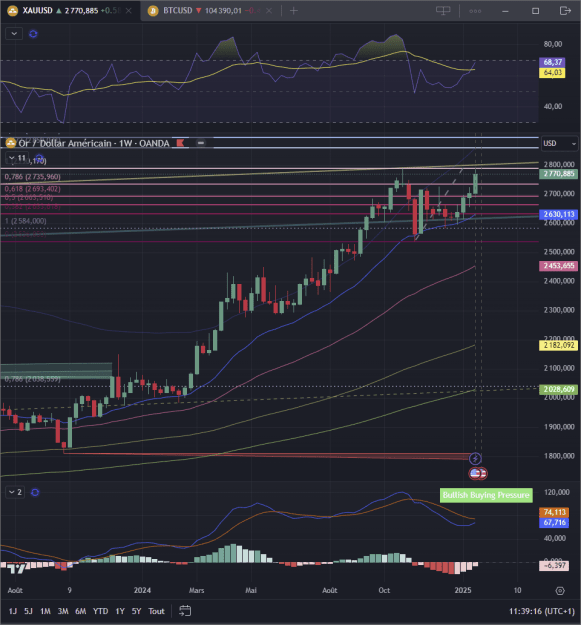
Task: Click the exit window icon at top right
Action: click(565, 11)
